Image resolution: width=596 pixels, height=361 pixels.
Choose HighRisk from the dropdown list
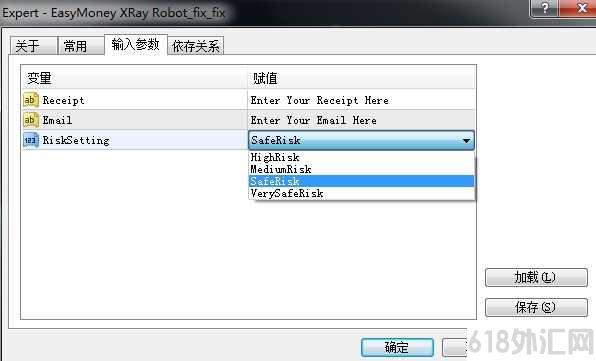[361, 157]
